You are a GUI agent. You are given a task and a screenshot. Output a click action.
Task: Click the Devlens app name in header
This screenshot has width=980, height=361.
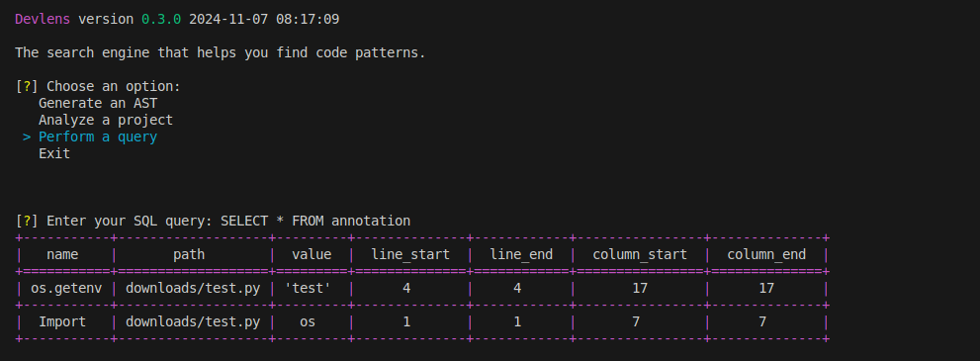(44, 20)
